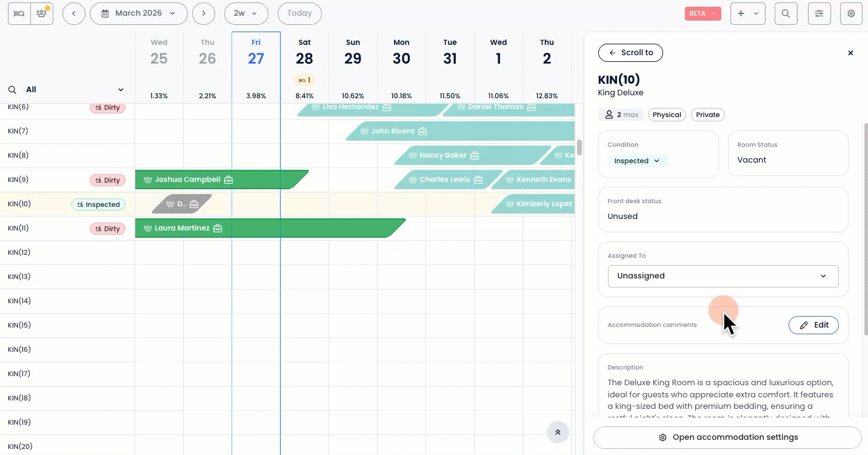Viewport: 868px width, 455px height.
Task: Click the gear settings icon top right
Action: pos(851,13)
